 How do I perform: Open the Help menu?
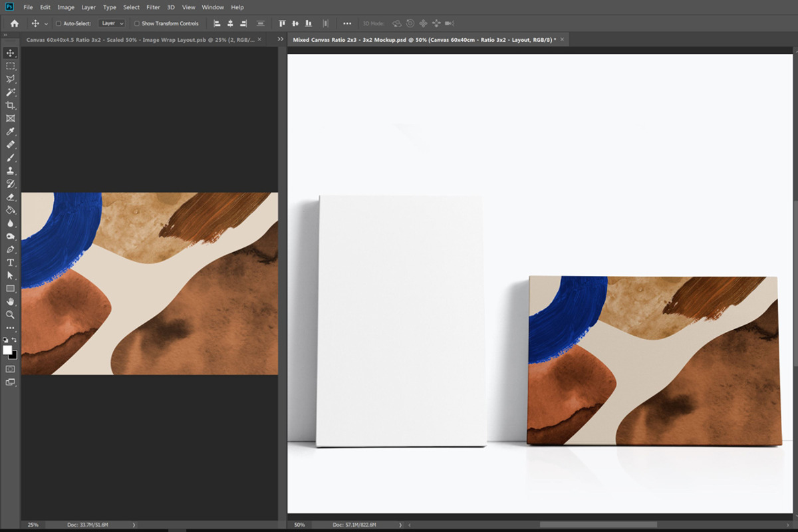click(x=237, y=7)
